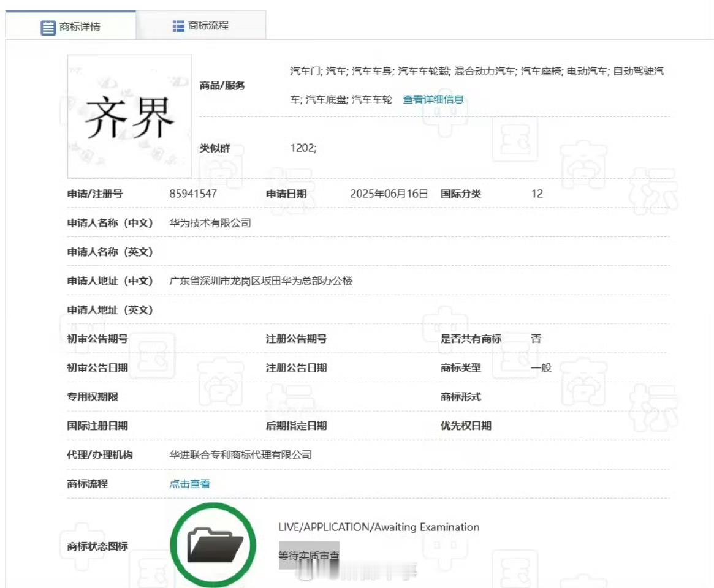Click the document icon on 商标详情 tab
Image resolution: width=714 pixels, height=588 pixels.
pyautogui.click(x=48, y=27)
